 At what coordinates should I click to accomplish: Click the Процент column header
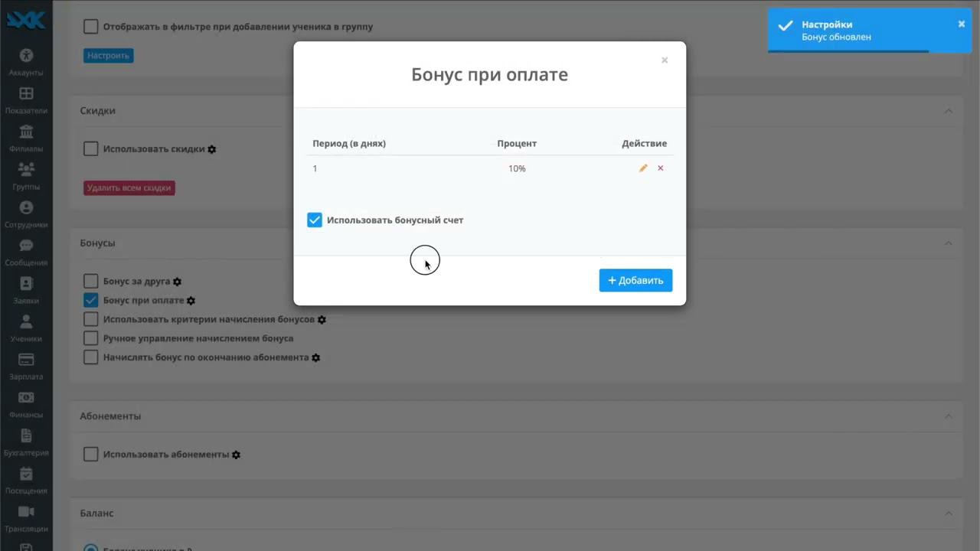517,143
